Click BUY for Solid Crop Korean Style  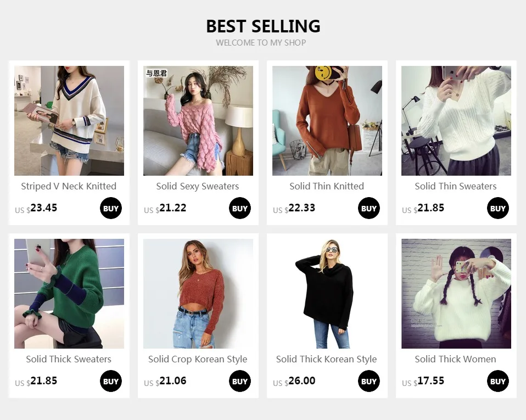point(240,381)
